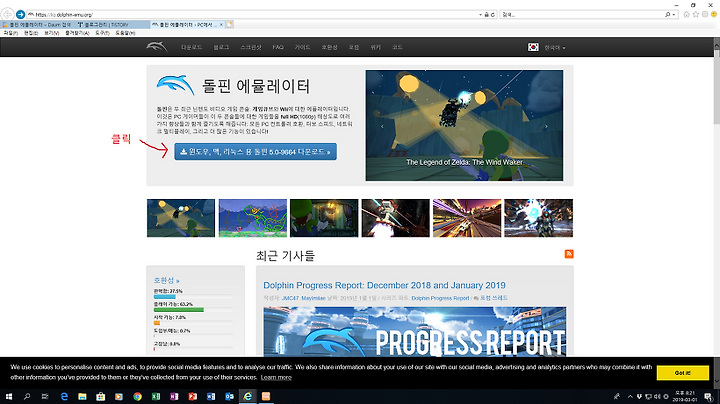This screenshot has height=404, width=720.
Task: Switch to the TISTORY tab
Action: pos(112,25)
